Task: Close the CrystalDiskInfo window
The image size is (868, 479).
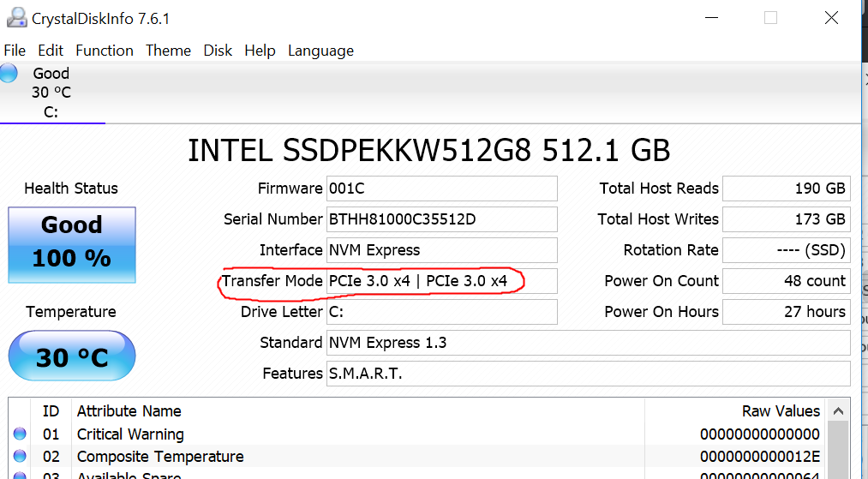Action: pyautogui.click(x=831, y=18)
